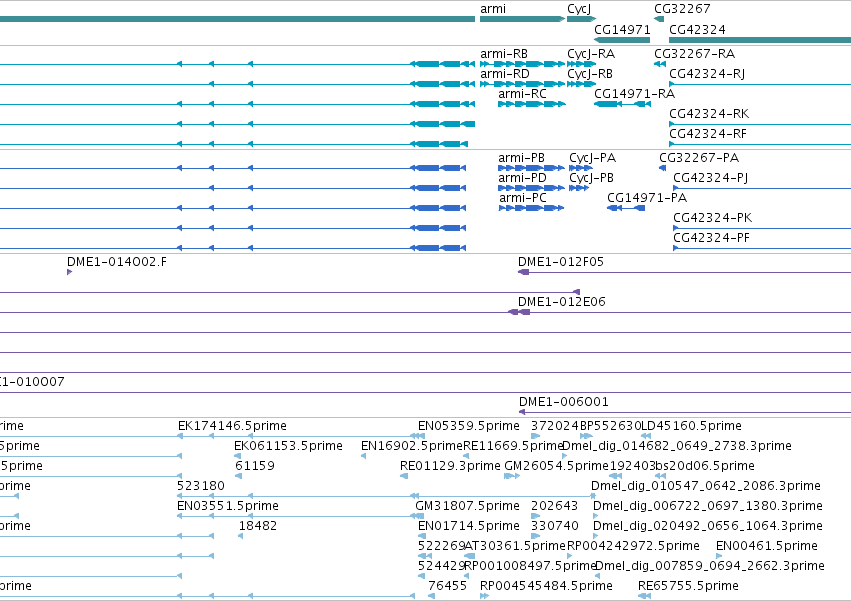Select EST RE01129.3prime
Viewport: 851px width, 601px height.
pyautogui.click(x=450, y=466)
